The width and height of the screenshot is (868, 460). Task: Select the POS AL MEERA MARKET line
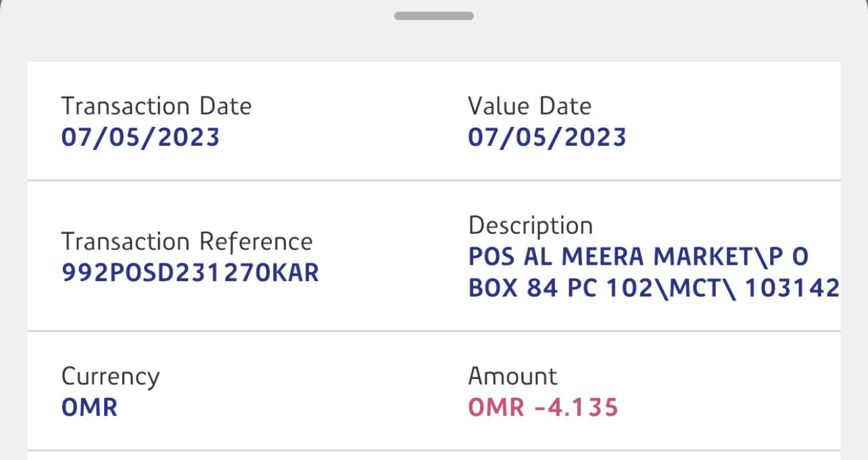pos(638,257)
